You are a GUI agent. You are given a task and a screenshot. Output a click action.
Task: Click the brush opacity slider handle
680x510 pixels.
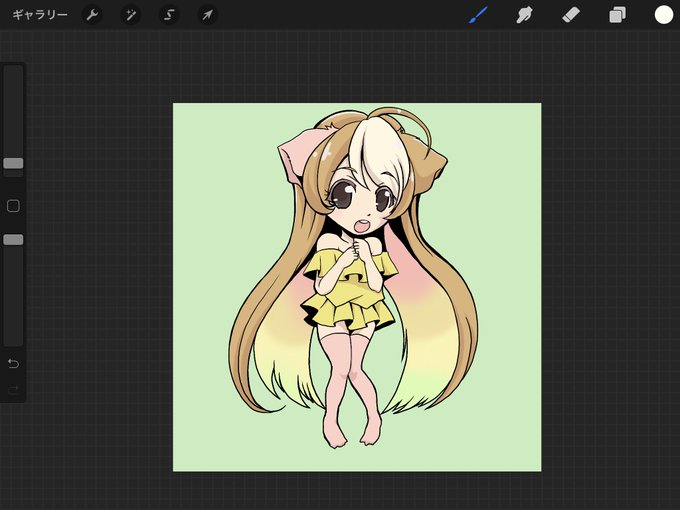click(13, 240)
